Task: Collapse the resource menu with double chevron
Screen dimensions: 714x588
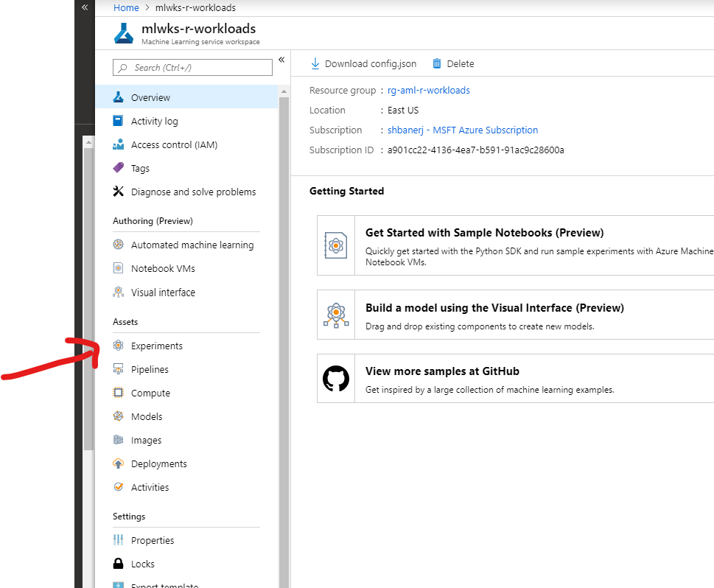Action: (281, 60)
